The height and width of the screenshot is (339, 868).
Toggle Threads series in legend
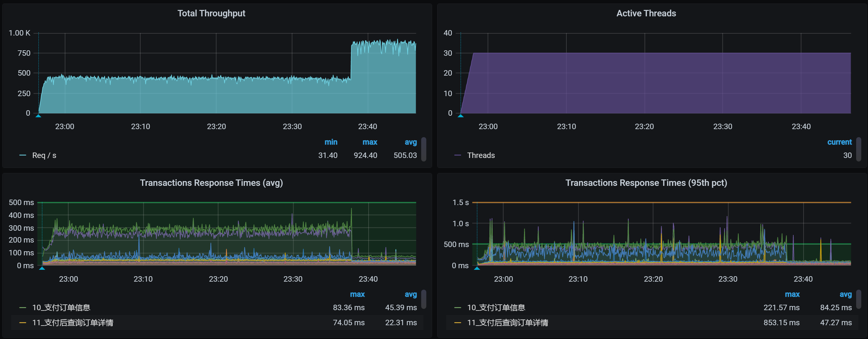[x=481, y=155]
